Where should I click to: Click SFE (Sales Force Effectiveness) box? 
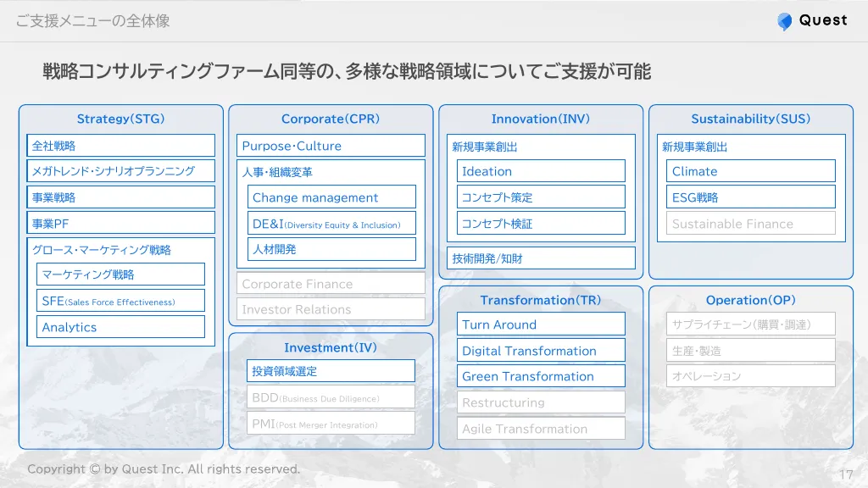120,301
